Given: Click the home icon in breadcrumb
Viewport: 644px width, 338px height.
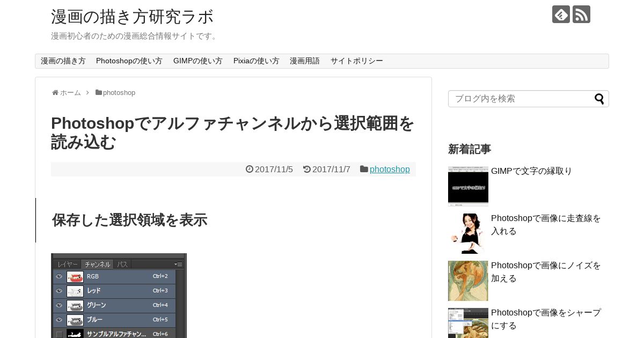Looking at the screenshot, I should point(55,93).
